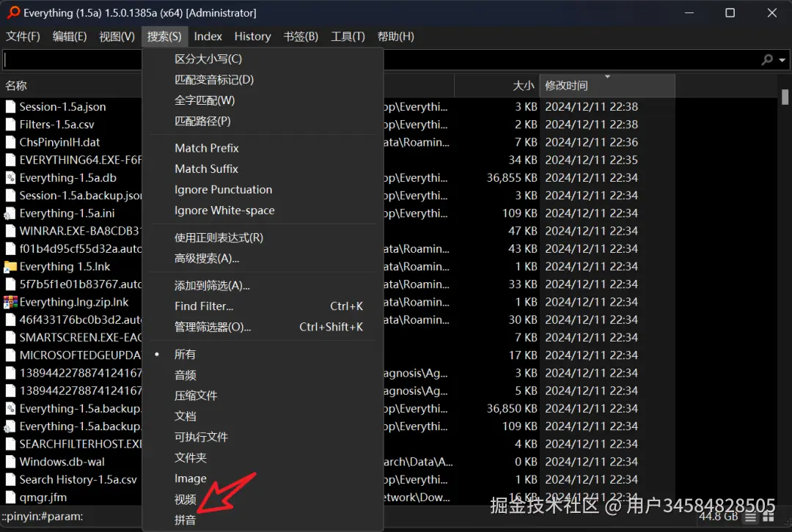Screen dimensions: 792x532
Task: Open Find Filter... entry
Action: [x=263, y=306]
